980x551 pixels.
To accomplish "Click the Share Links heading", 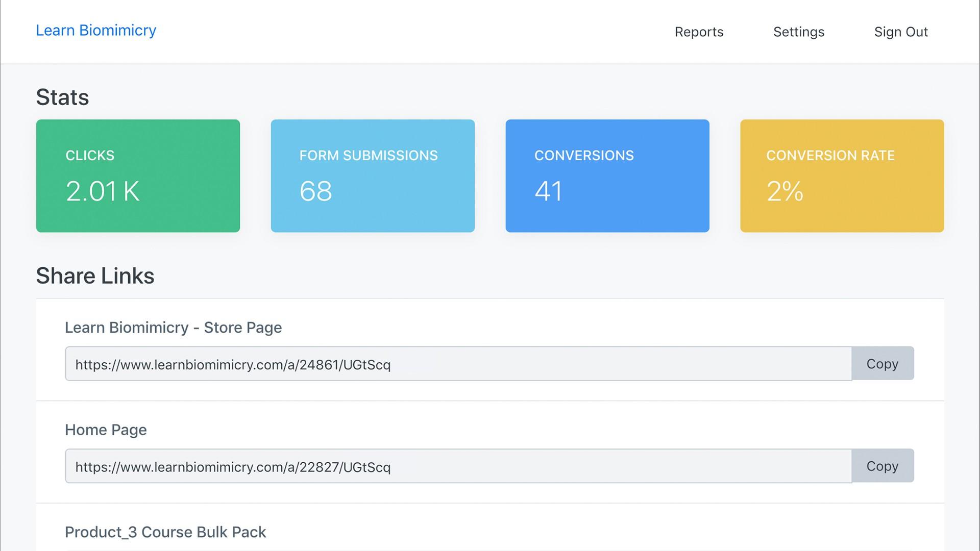I will point(95,275).
